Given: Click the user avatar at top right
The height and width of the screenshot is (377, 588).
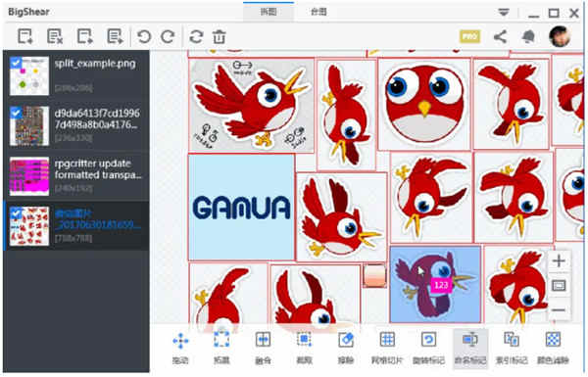Looking at the screenshot, I should click(560, 36).
